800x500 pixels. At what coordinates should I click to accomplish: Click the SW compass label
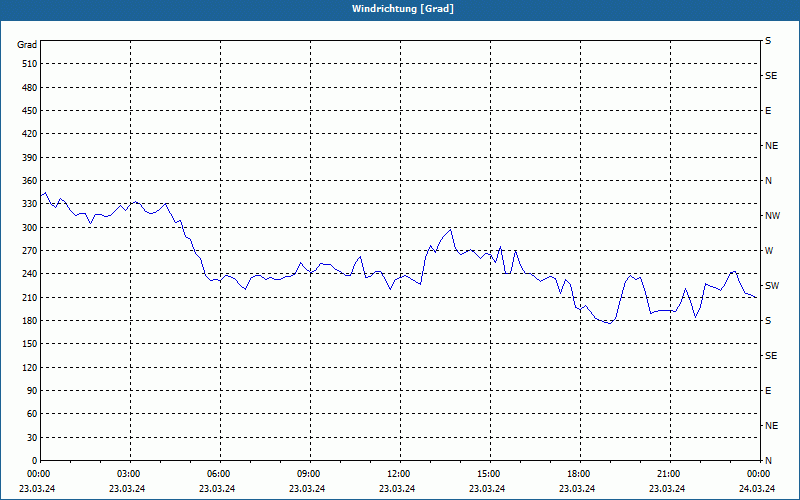click(x=772, y=286)
